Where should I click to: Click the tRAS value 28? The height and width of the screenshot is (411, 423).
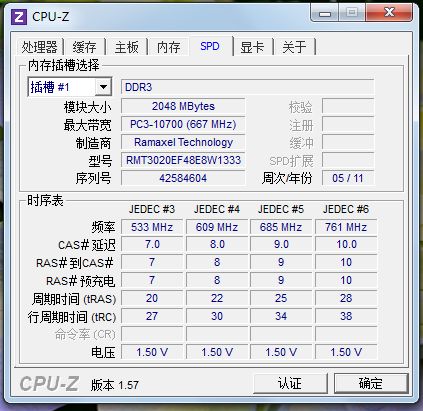346,298
